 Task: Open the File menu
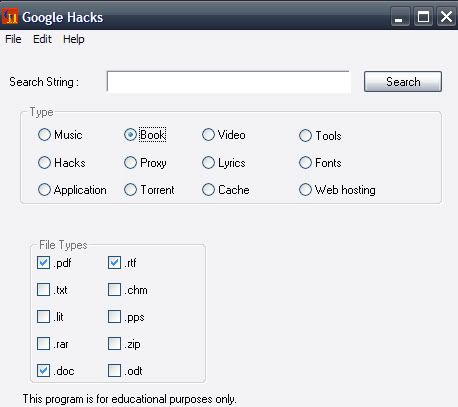(13, 39)
